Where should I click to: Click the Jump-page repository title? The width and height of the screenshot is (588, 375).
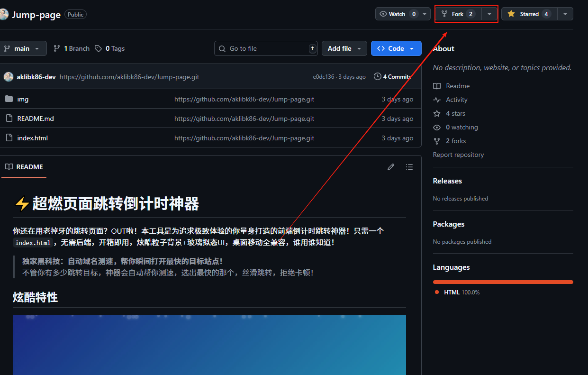tap(36, 14)
